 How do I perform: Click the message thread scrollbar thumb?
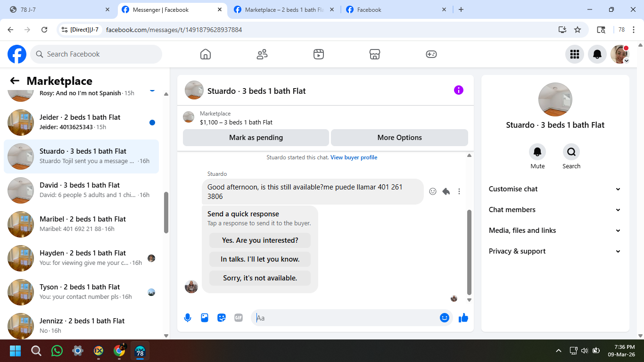469,252
